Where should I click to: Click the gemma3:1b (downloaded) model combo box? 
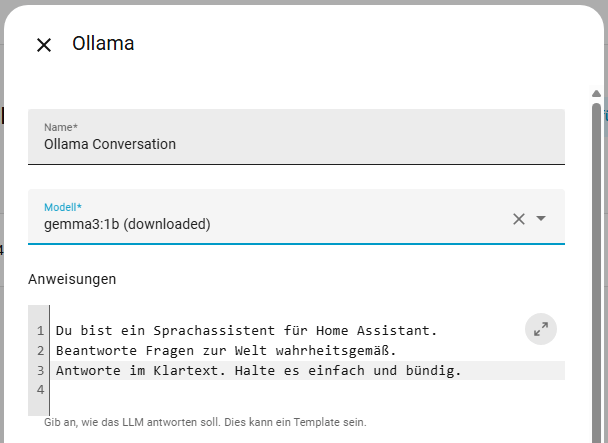pos(270,224)
